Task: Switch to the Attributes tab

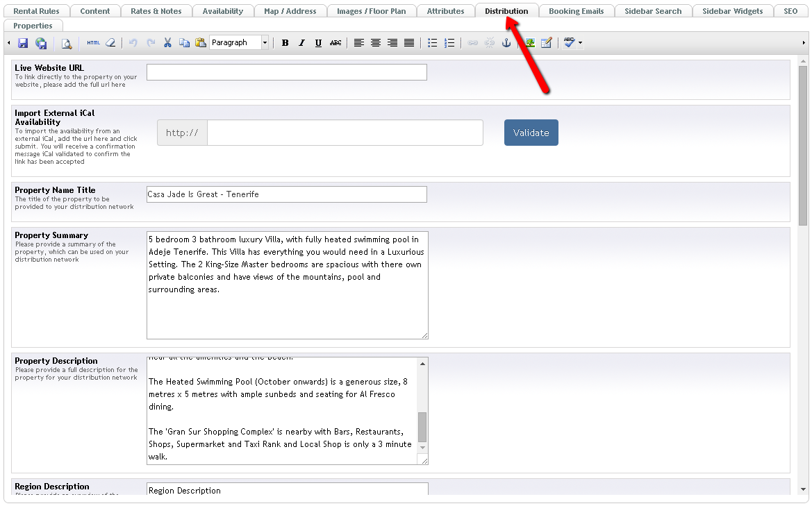Action: point(445,11)
